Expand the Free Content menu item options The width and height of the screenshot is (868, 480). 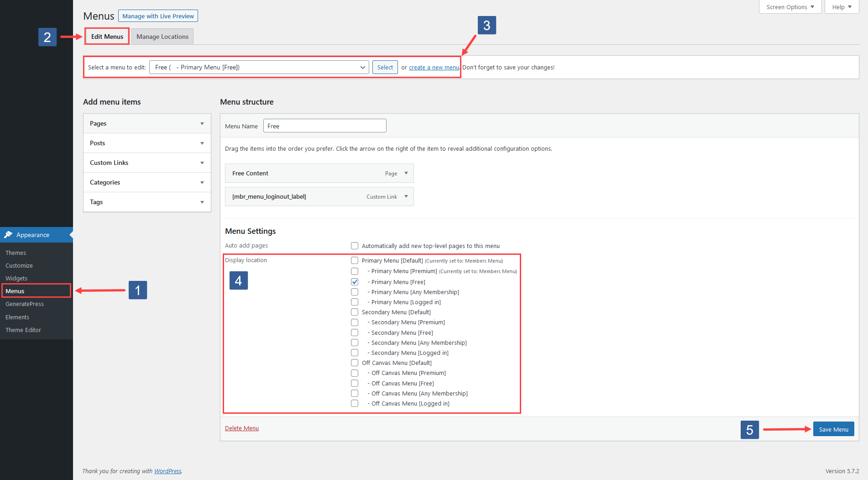[x=405, y=173]
